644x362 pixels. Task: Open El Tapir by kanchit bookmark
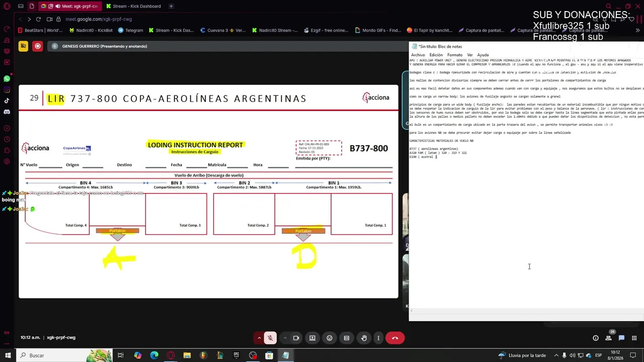430,30
